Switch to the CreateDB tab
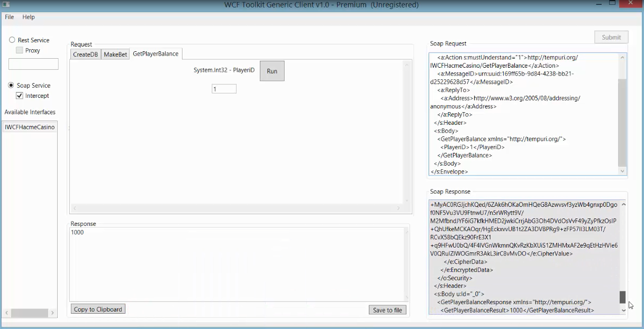The image size is (644, 329). click(x=85, y=53)
